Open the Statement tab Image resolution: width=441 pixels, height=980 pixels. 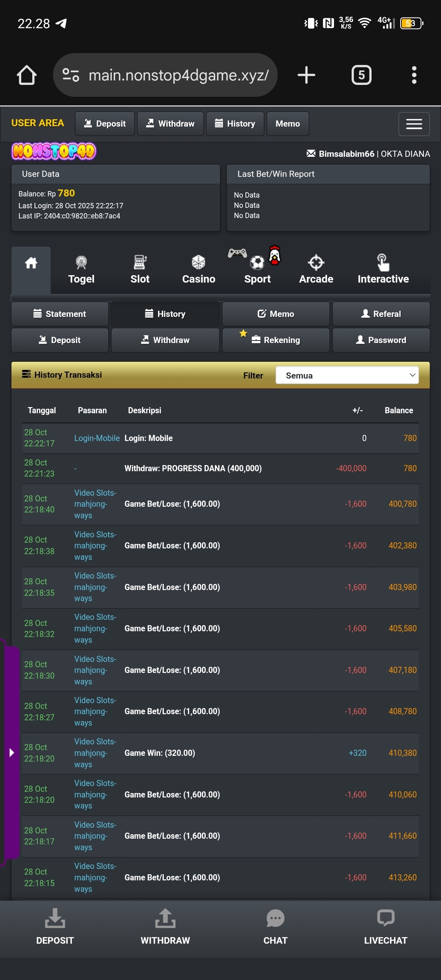[x=60, y=314]
